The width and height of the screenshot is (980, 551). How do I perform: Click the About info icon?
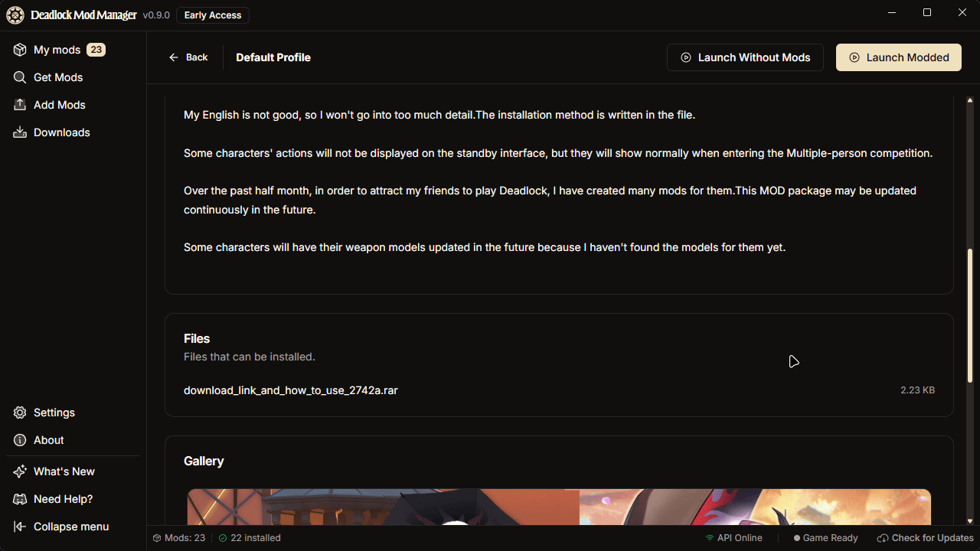20,440
